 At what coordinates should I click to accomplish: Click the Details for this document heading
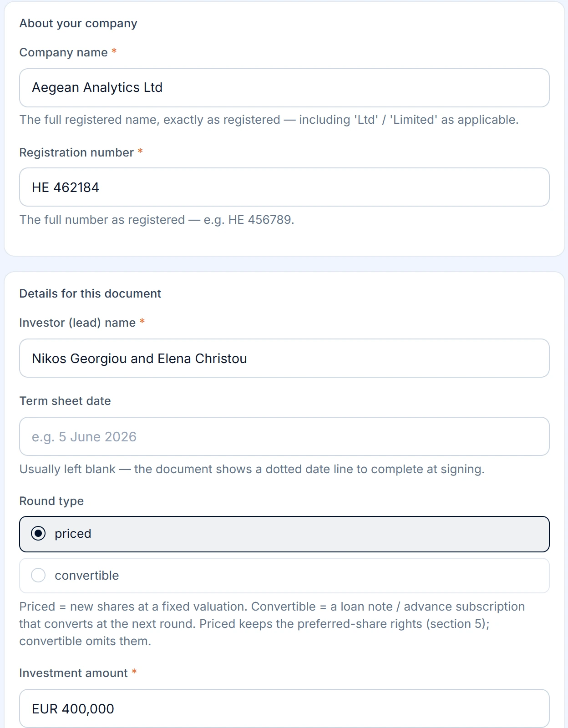pos(90,293)
